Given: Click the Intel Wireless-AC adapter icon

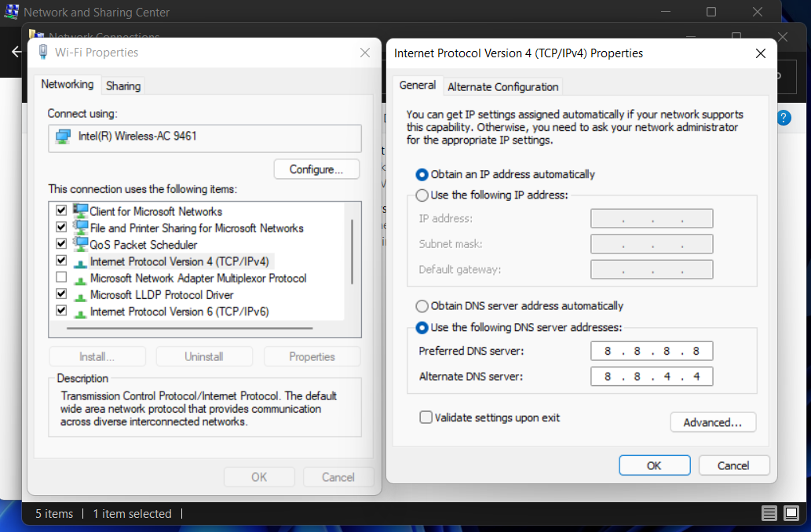Looking at the screenshot, I should [63, 137].
